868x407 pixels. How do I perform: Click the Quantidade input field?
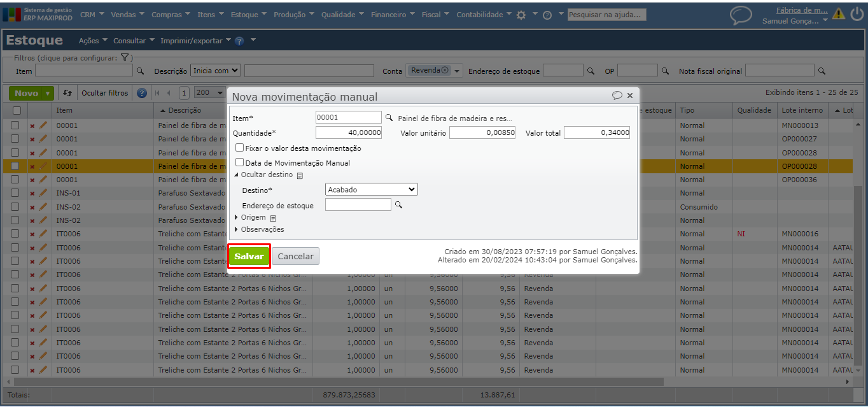pos(349,132)
